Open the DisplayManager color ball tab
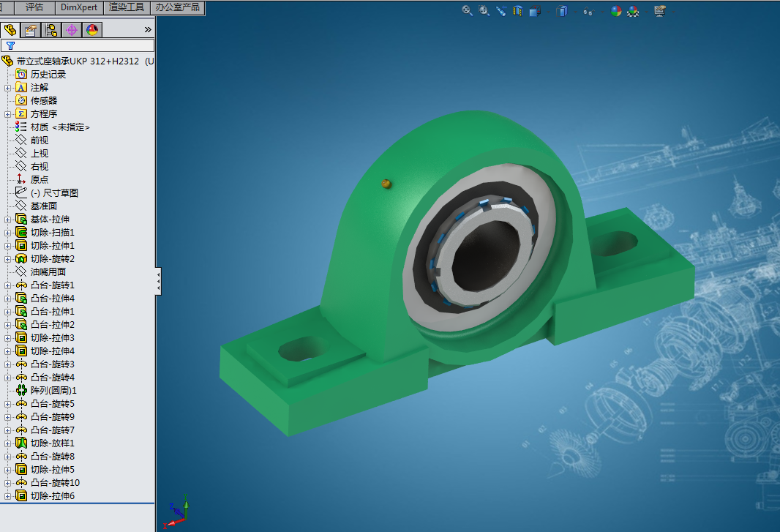Screen dimensions: 780x532 click(92, 30)
